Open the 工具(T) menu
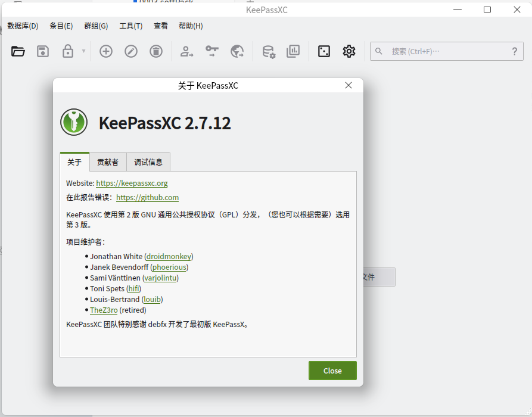The image size is (532, 417). [131, 26]
